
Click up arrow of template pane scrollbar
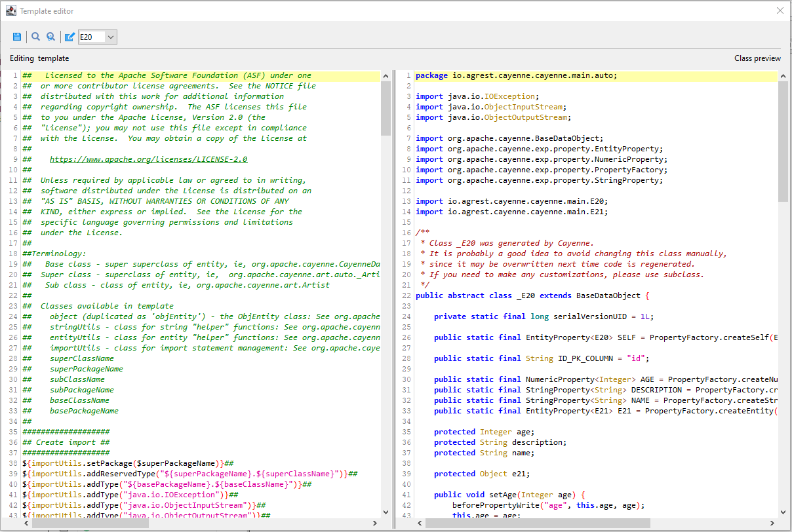386,77
